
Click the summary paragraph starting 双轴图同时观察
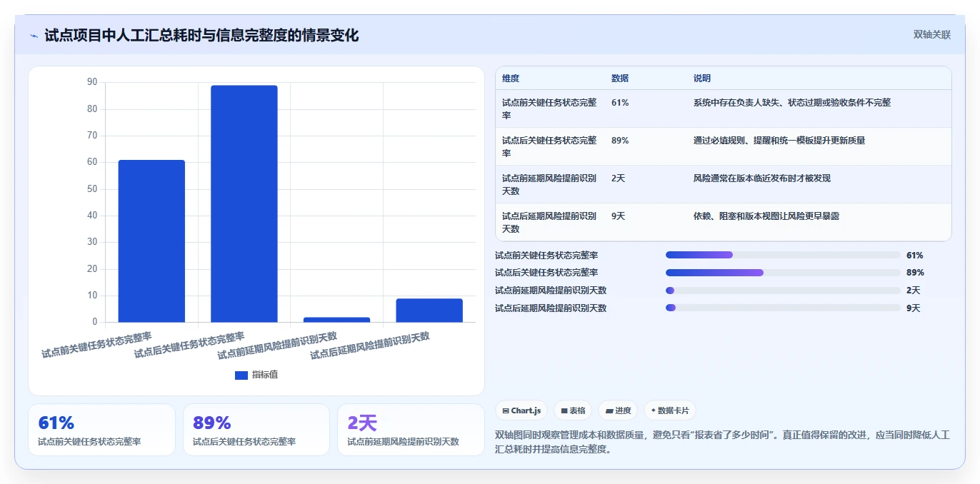coord(722,442)
